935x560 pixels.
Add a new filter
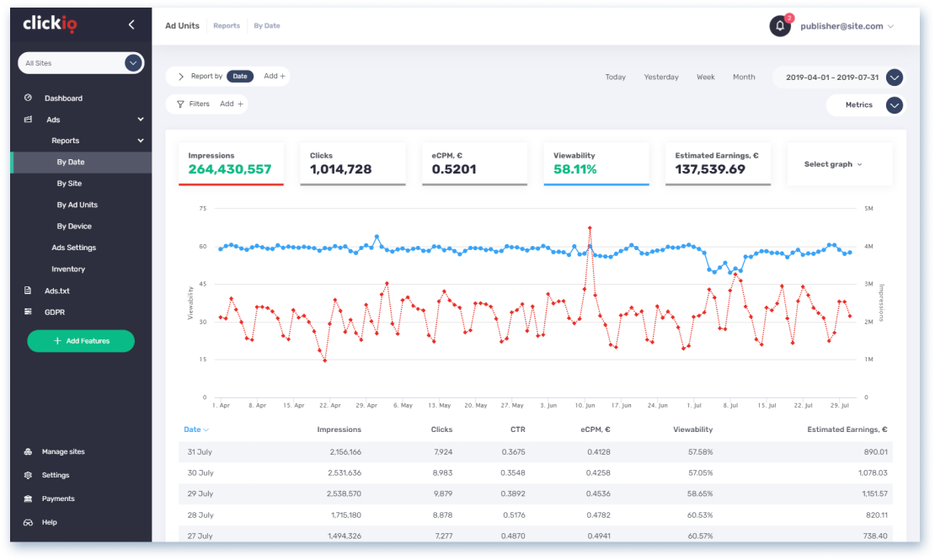232,104
